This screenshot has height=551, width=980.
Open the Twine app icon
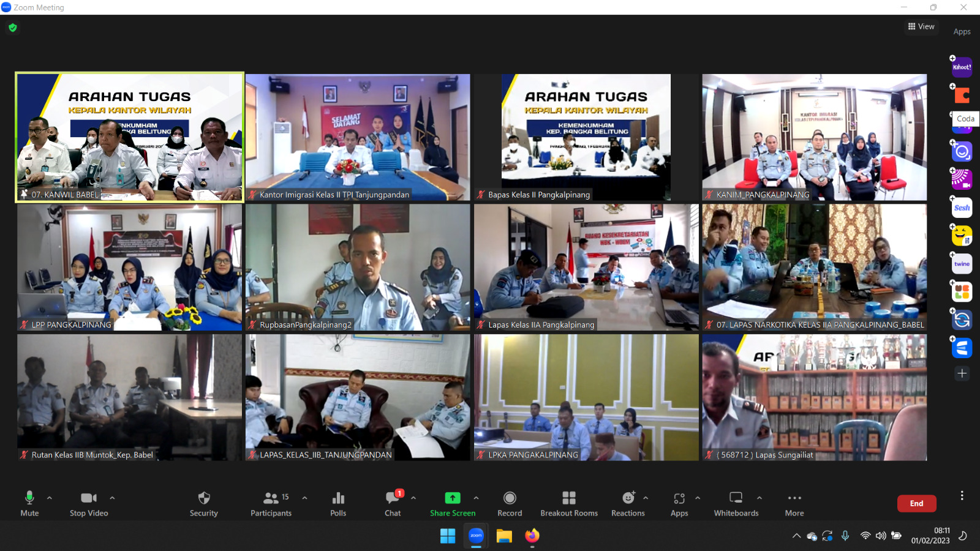tap(962, 264)
